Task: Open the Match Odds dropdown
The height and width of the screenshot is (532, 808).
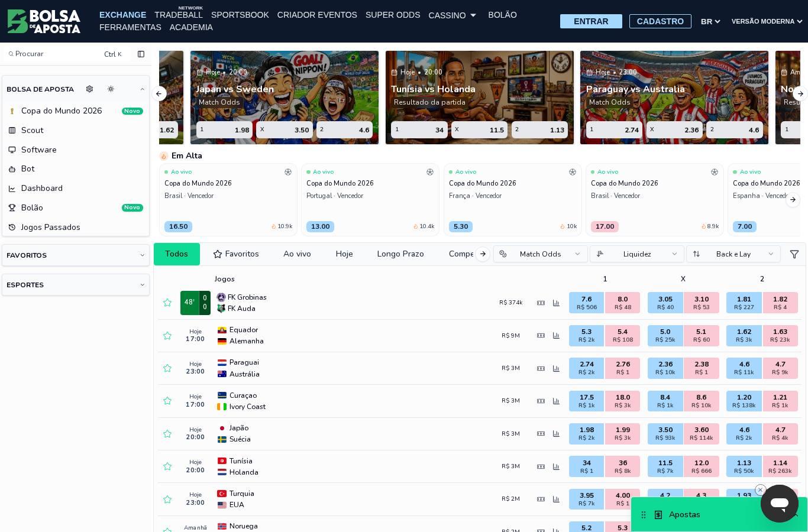Action: click(541, 254)
